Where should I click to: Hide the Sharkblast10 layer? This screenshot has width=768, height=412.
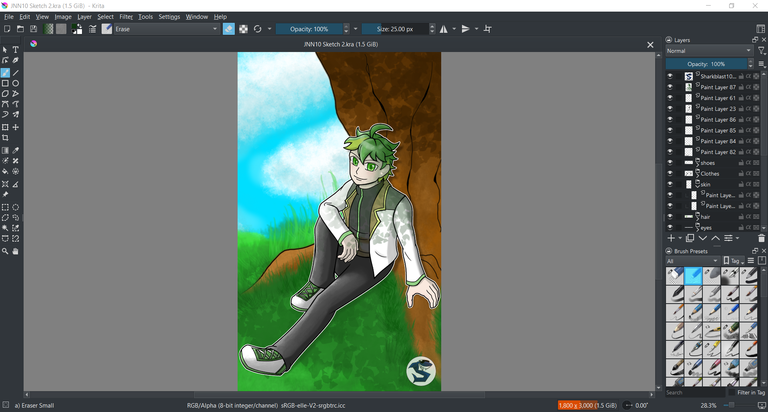coord(670,76)
